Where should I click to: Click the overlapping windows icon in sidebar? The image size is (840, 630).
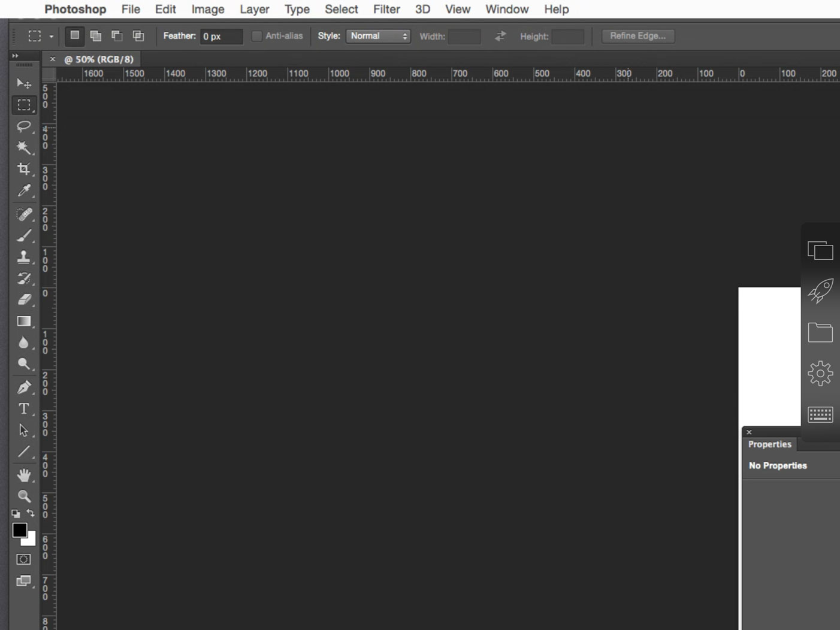(x=820, y=250)
